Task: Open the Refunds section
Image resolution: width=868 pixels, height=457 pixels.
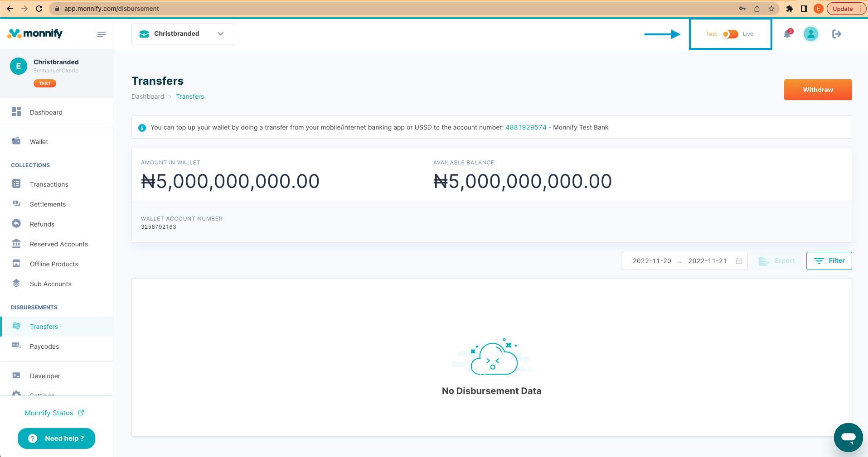Action: pyautogui.click(x=43, y=224)
